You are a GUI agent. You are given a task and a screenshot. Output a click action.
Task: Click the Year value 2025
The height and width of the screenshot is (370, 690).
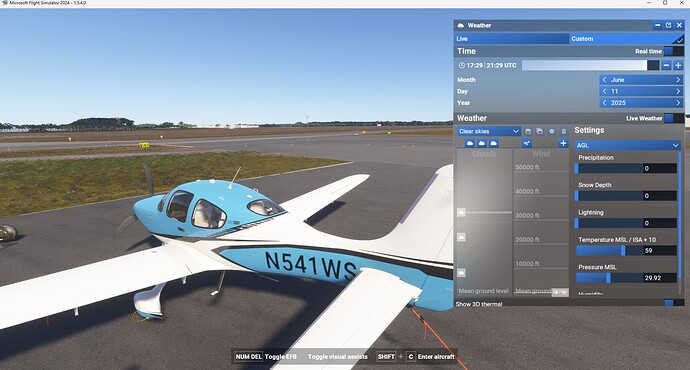(618, 103)
